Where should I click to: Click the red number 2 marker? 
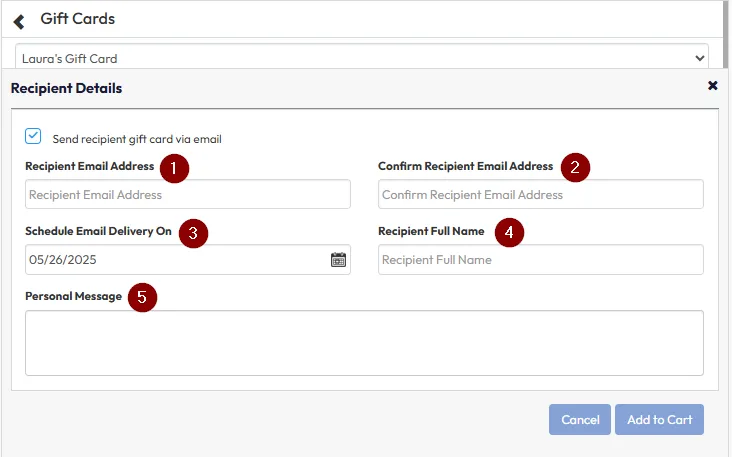[x=574, y=168]
